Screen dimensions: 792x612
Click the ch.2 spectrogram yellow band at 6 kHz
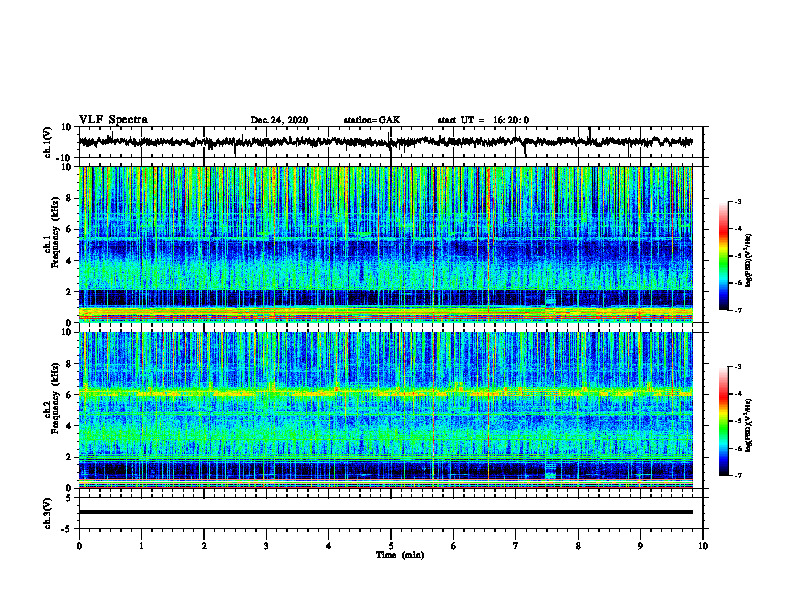[385, 392]
